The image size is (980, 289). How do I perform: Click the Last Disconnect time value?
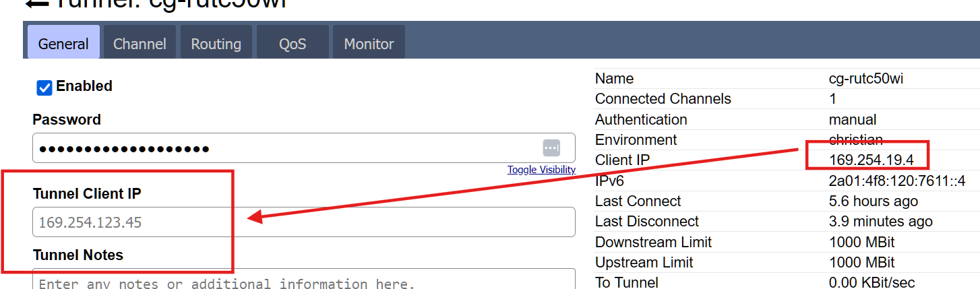(x=880, y=222)
